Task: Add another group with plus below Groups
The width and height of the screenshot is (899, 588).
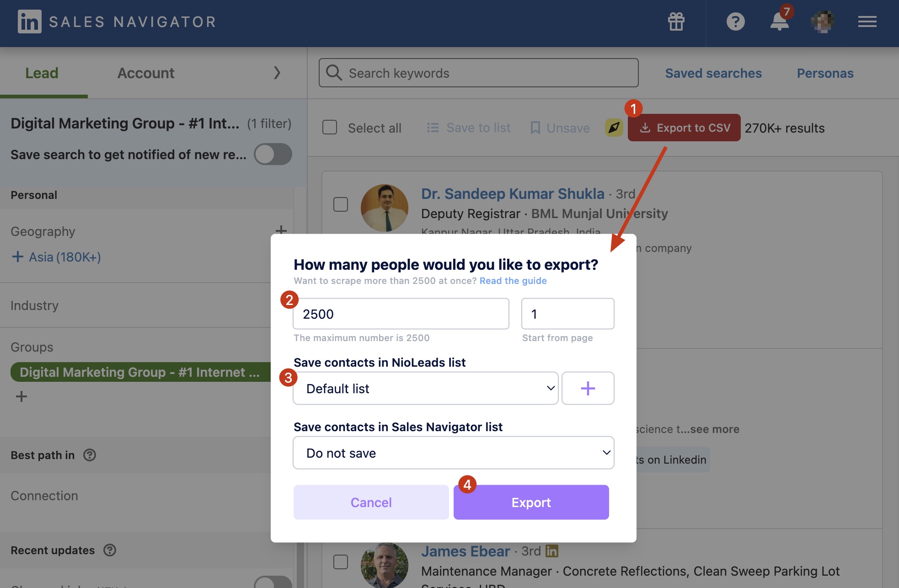Action: pyautogui.click(x=21, y=396)
